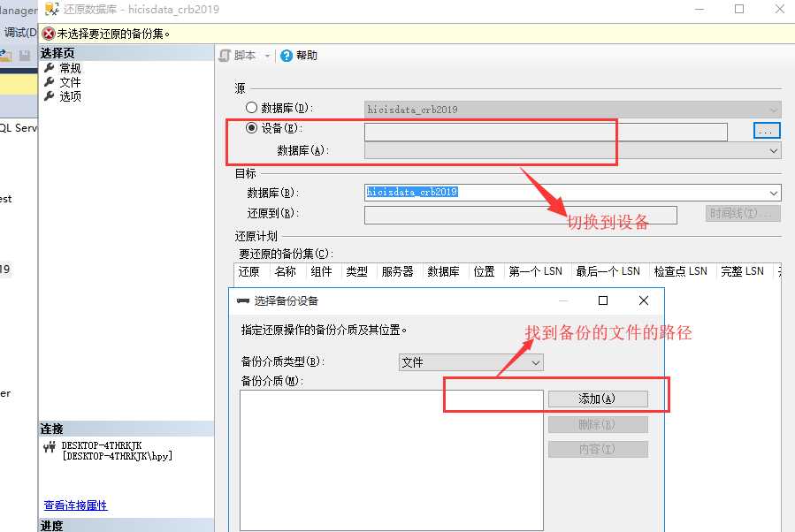The image size is (795, 532).
Task: Click the 选择备份设备 dialog title icon
Action: coord(243,301)
